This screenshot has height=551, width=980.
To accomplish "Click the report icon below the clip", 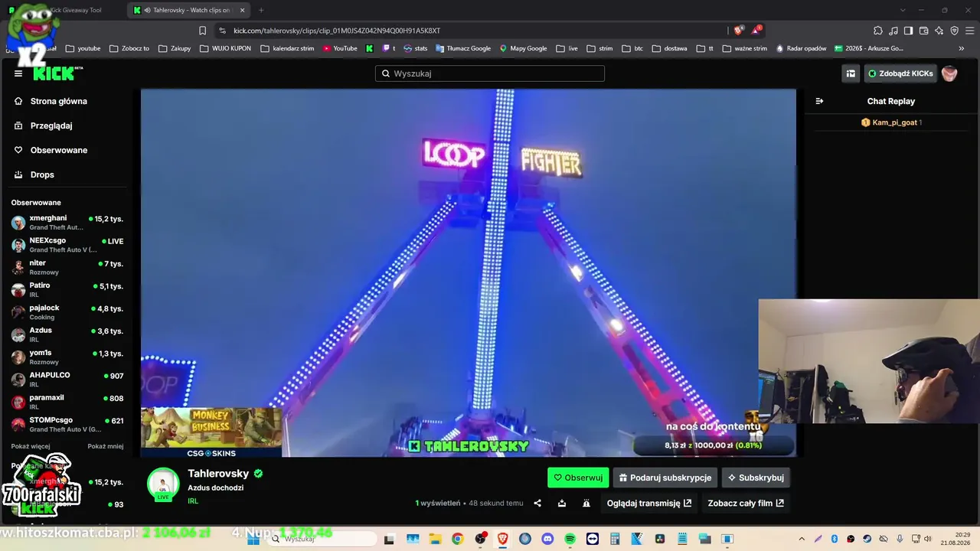I will point(586,503).
